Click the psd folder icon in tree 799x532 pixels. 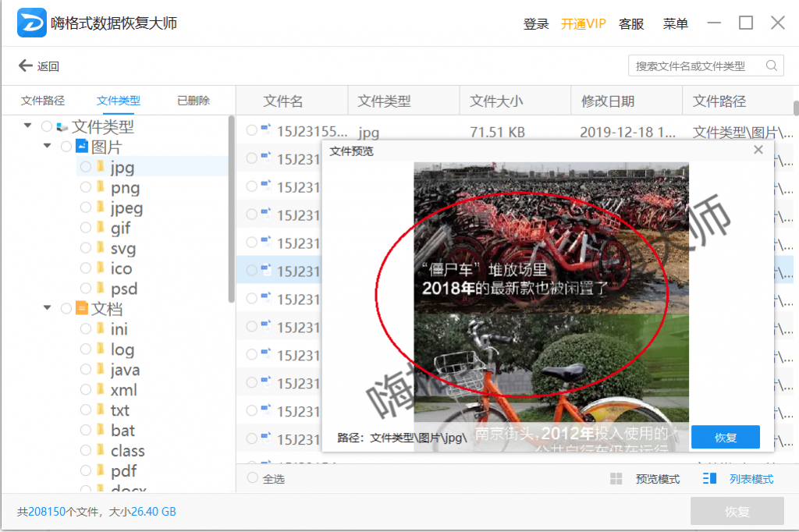101,288
